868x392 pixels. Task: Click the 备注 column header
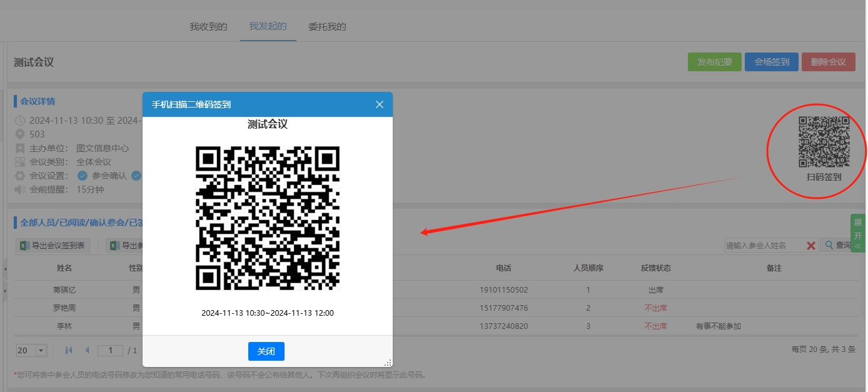(774, 268)
